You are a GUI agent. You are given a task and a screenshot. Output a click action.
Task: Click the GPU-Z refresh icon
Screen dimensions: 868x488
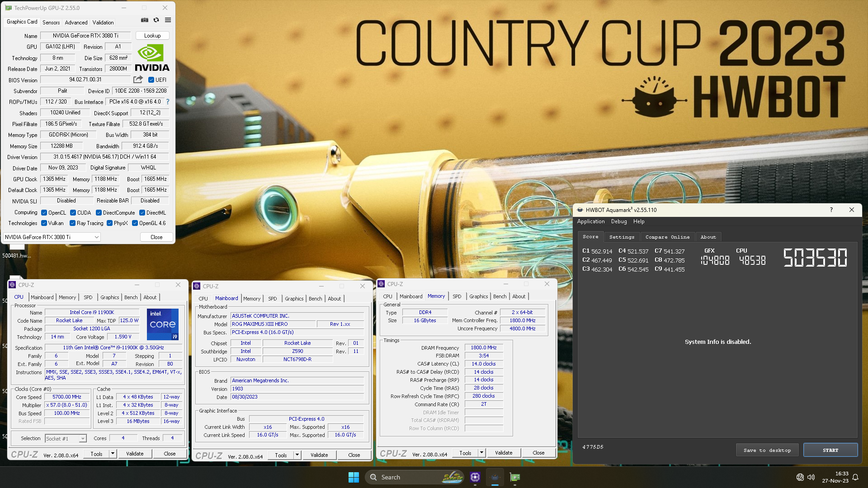point(156,20)
